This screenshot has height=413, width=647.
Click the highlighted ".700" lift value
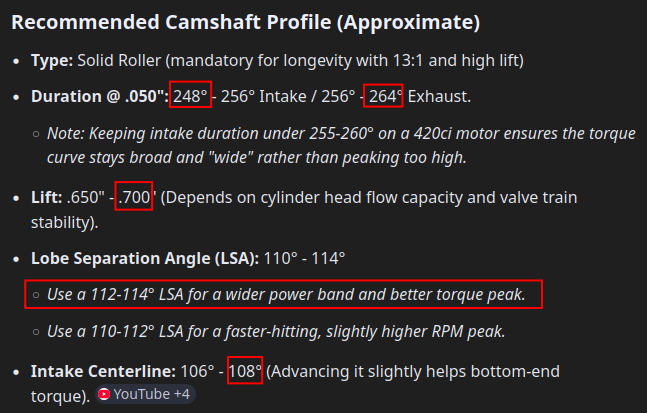pyautogui.click(x=134, y=198)
